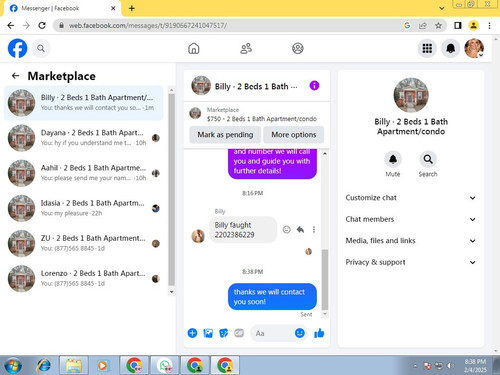Open more options for Billy faught message

(x=314, y=229)
